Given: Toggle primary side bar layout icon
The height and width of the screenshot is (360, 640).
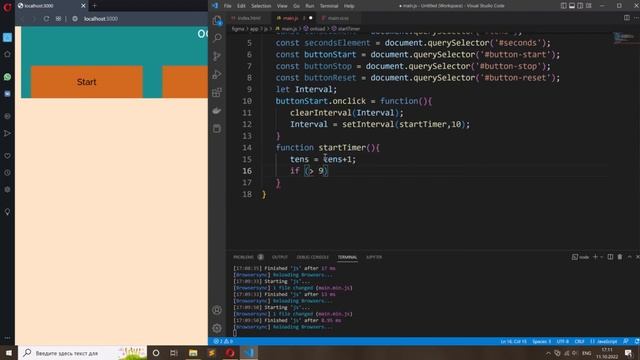Looking at the screenshot, I should 563,6.
